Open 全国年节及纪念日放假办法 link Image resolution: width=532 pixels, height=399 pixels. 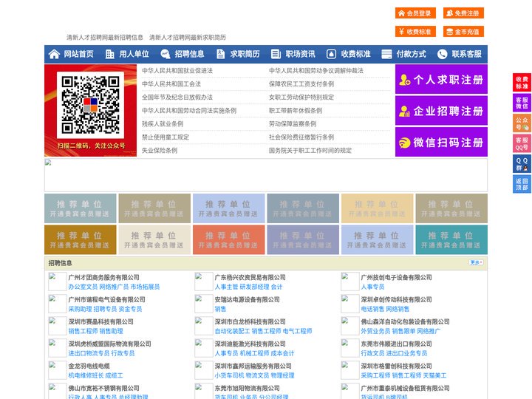tap(177, 97)
